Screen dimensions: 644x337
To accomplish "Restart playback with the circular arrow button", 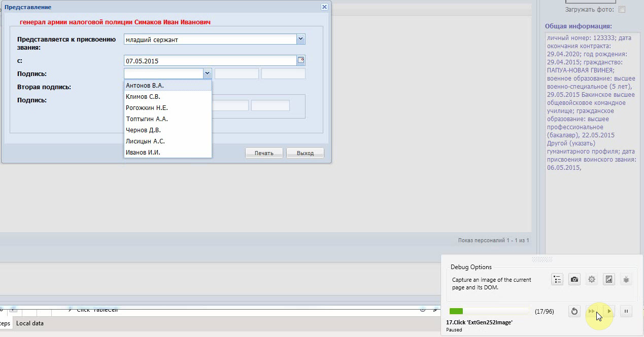I will [574, 311].
